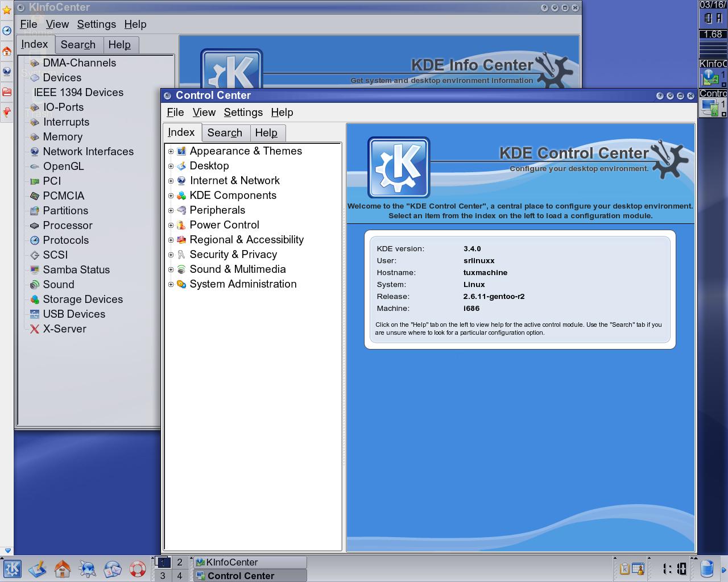Expand the Peripherals tree node

(171, 210)
